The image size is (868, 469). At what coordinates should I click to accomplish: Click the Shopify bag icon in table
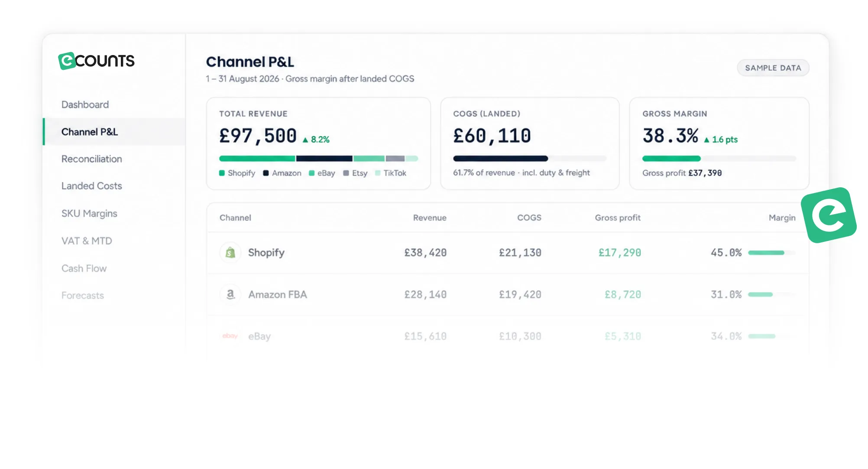coord(230,253)
